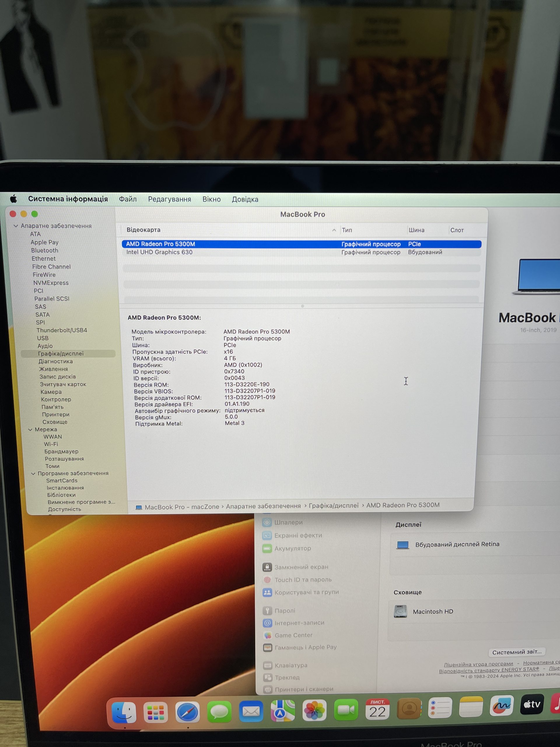Open ENERGY STAR compliance link
The image size is (560, 747).
489,670
